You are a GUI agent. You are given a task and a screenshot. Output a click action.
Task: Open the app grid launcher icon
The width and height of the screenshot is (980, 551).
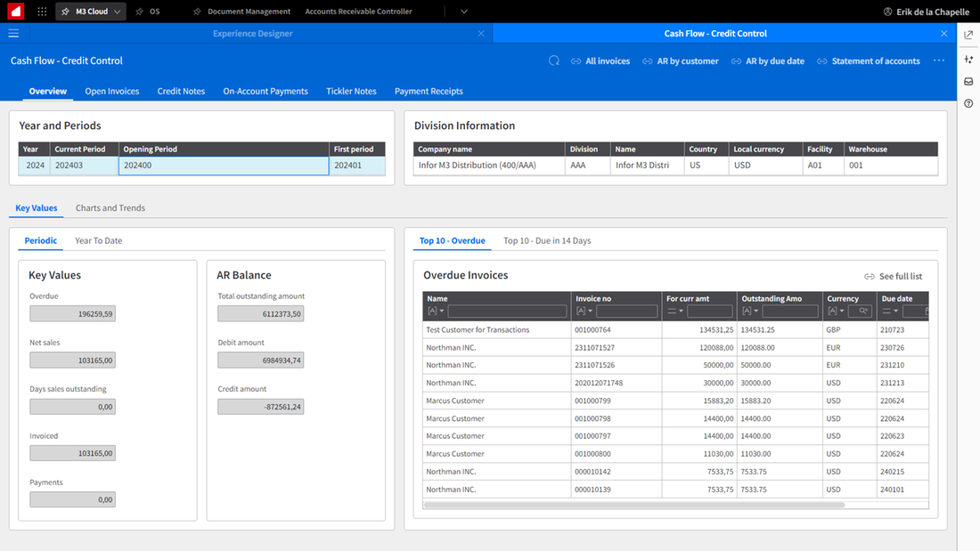(42, 12)
